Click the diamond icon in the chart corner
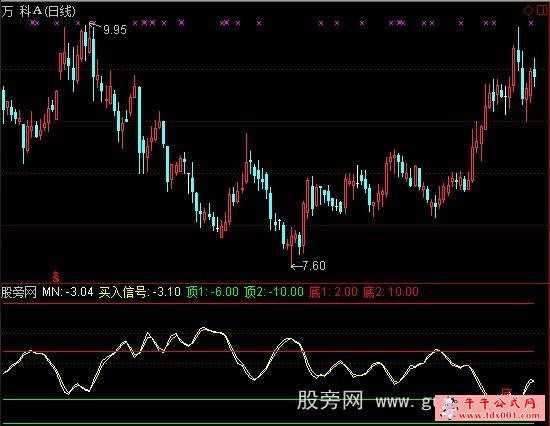Screen dimensions: 550x426 pyautogui.click(x=528, y=10)
